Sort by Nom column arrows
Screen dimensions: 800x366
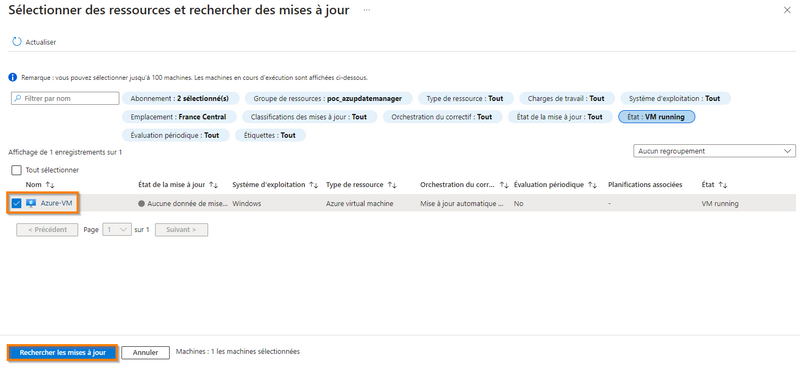49,185
